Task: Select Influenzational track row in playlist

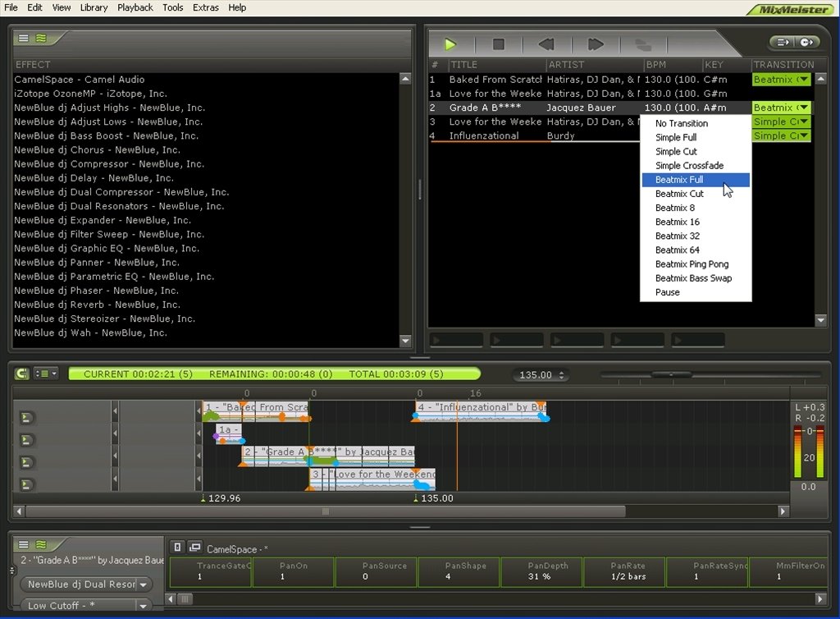Action: click(x=535, y=135)
